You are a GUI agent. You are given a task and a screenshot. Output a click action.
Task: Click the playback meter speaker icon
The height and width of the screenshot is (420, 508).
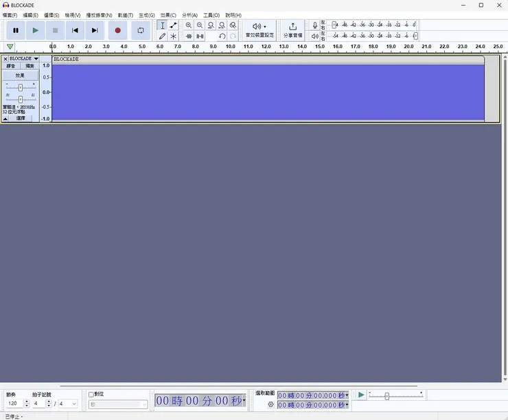pos(314,36)
